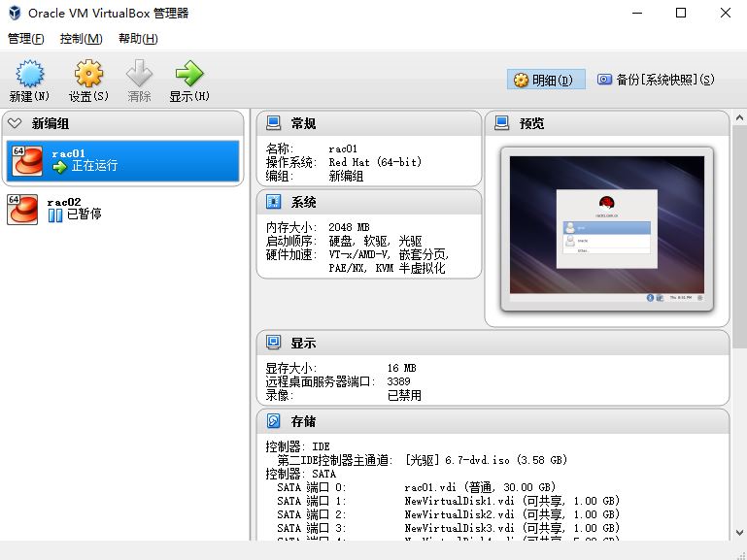
Task: Click the Red Hat (64-bit) OS value
Action: [375, 162]
